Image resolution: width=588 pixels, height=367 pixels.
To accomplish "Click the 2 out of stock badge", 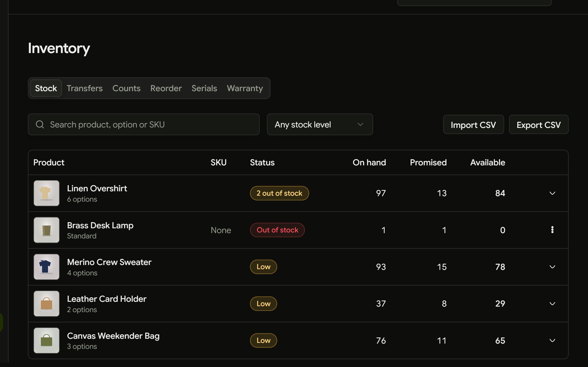I will 279,193.
